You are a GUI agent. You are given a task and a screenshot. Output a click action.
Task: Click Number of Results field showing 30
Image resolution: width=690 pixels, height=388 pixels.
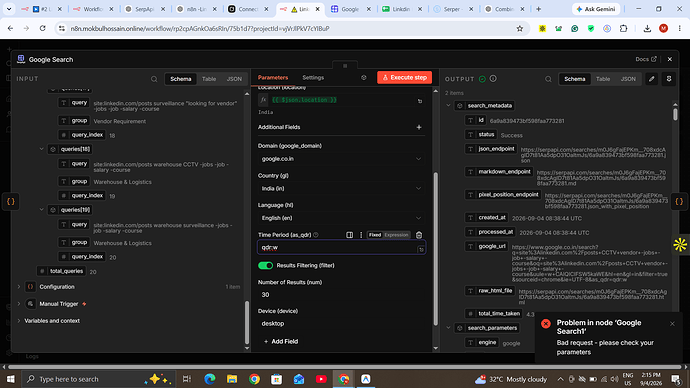(341, 295)
